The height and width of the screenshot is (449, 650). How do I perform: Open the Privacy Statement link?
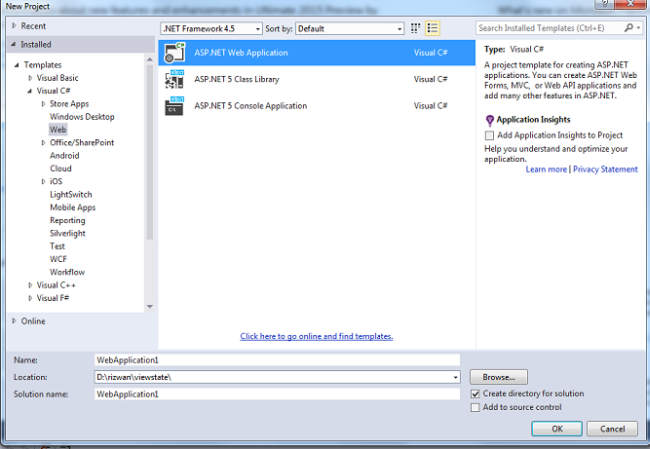point(605,169)
